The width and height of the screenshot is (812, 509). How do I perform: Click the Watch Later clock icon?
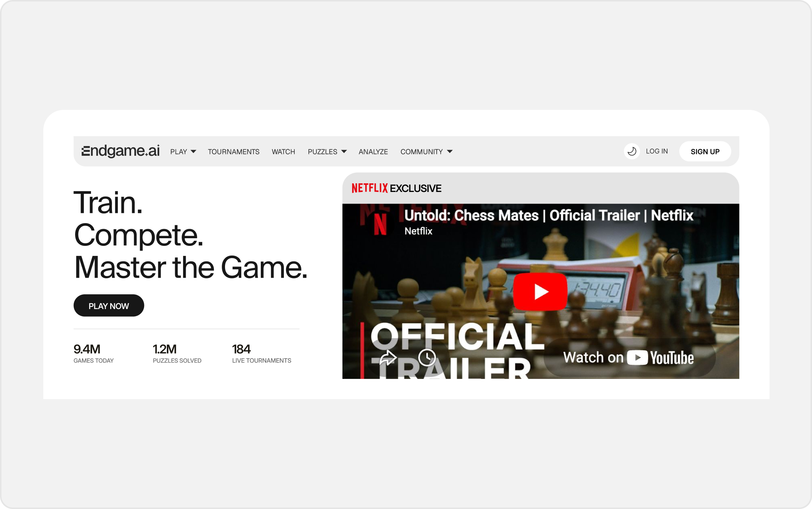pyautogui.click(x=427, y=358)
